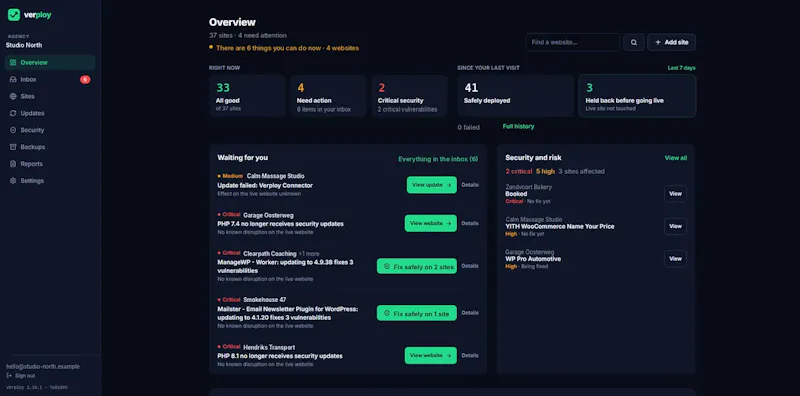Click the Add site button
Image resolution: width=800 pixels, height=396 pixels.
pyautogui.click(x=671, y=42)
